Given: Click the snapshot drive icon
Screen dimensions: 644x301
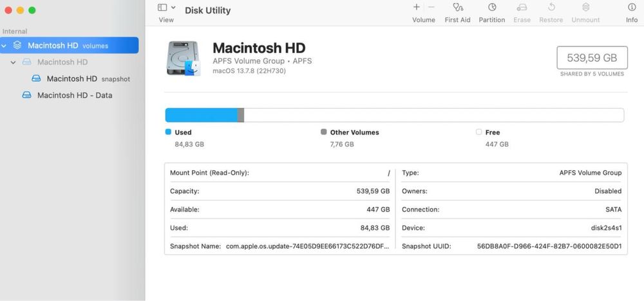Looking at the screenshot, I should pyautogui.click(x=36, y=79).
